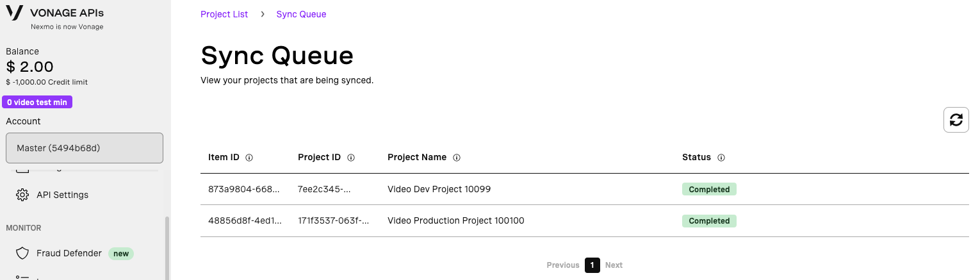Open API Settings in sidebar
This screenshot has height=280, width=980.
click(x=62, y=195)
